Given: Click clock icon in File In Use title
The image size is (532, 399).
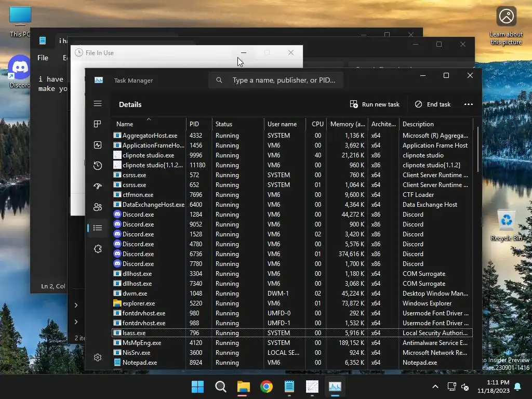Looking at the screenshot, I should [79, 52].
